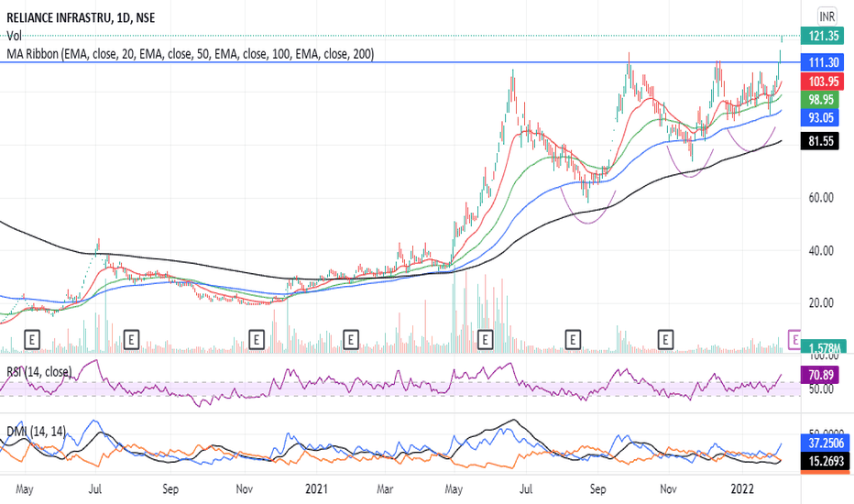This screenshot has height=504, width=854.
Task: Click the 111.30 horizontal line price label
Action: pos(823,62)
